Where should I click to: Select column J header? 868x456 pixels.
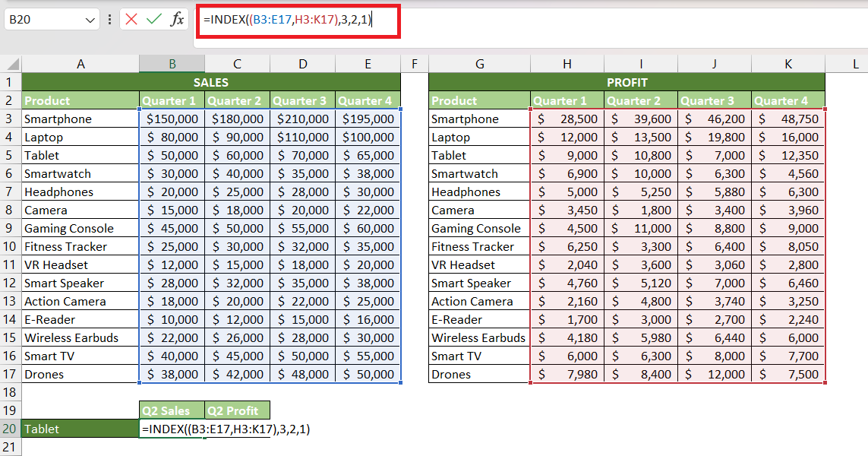(714, 64)
